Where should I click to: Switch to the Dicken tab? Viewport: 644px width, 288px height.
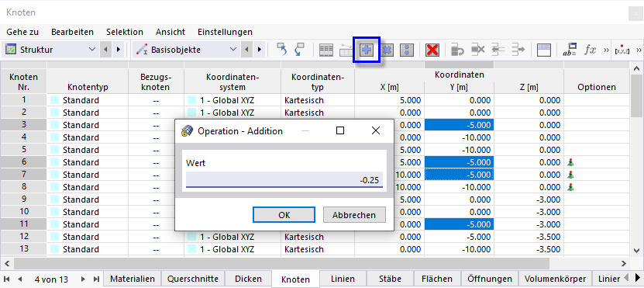(249, 279)
